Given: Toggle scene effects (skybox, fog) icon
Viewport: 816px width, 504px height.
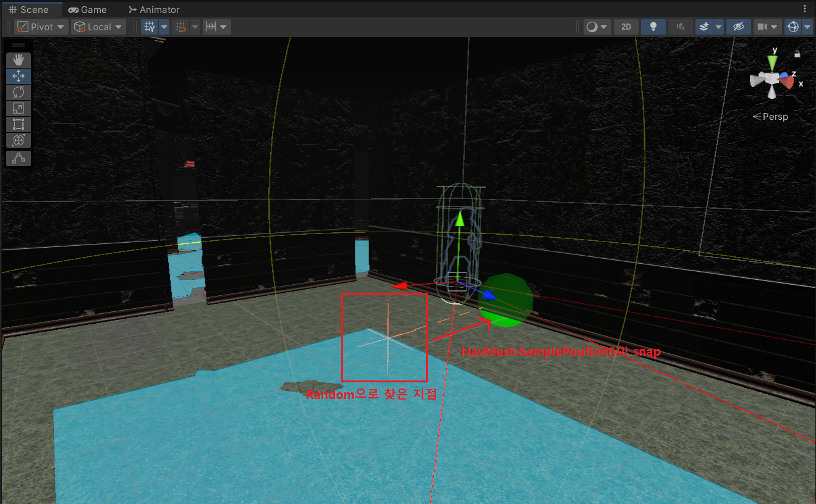Looking at the screenshot, I should point(704,27).
